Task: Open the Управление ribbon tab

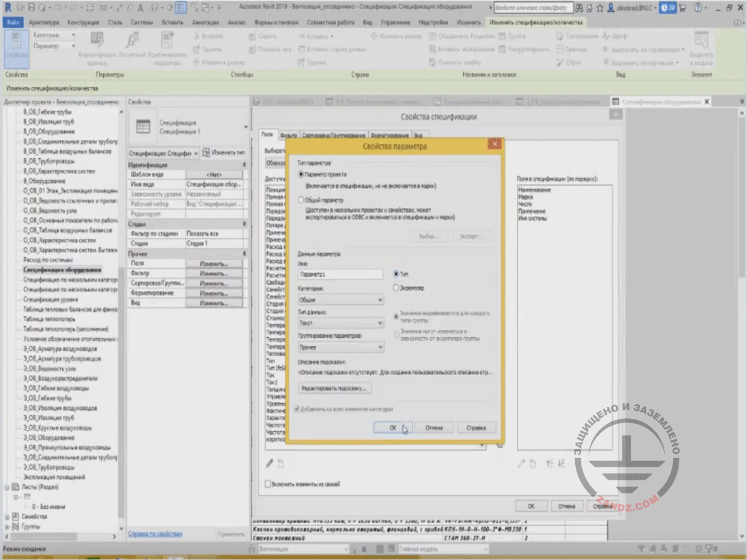Action: [x=395, y=22]
